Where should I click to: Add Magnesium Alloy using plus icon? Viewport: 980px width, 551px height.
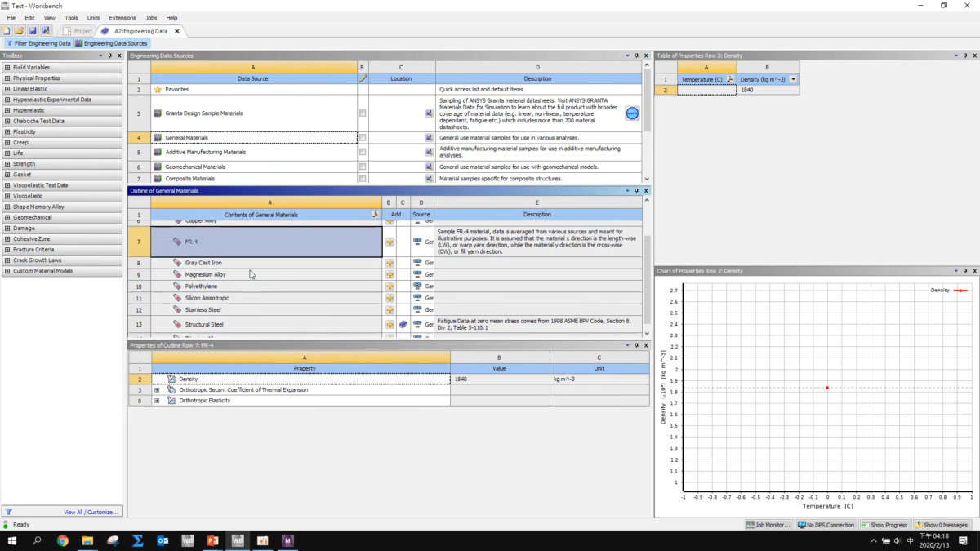point(390,275)
